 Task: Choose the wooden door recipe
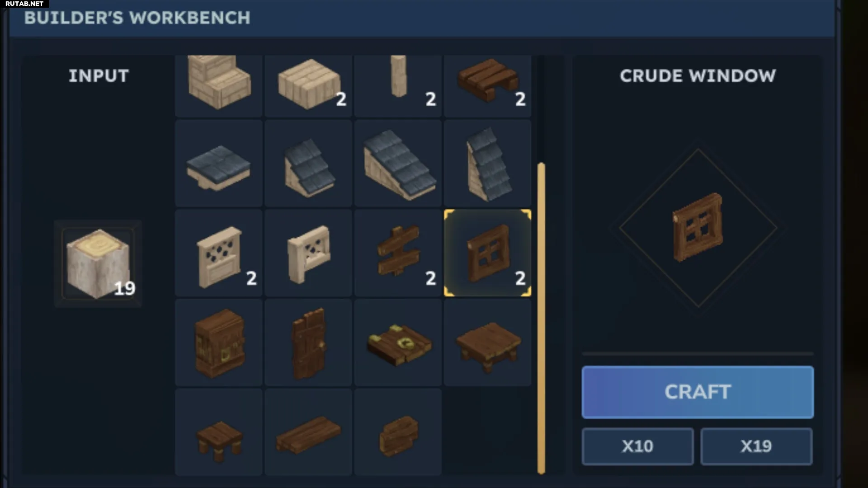(308, 343)
